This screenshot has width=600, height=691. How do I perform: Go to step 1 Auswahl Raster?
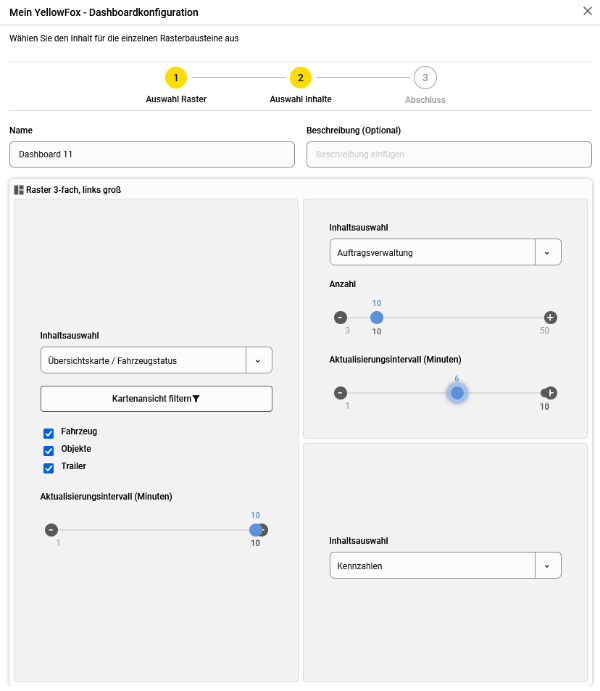(x=176, y=78)
